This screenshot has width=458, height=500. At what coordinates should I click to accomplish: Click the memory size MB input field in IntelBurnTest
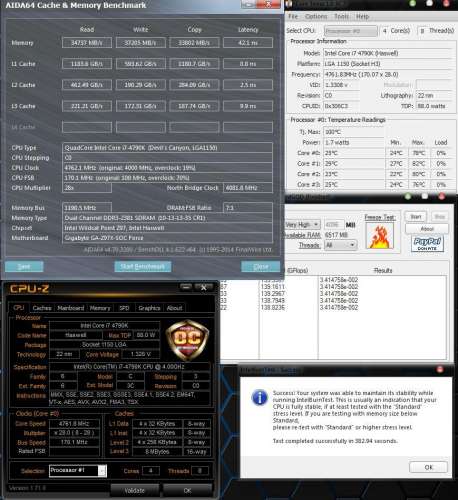click(x=333, y=225)
